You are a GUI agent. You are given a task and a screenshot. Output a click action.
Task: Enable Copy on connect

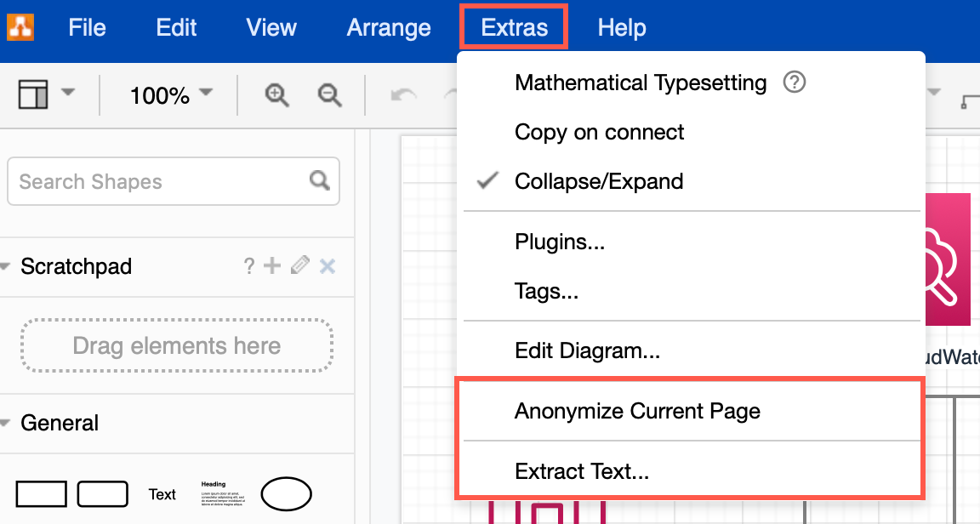click(599, 132)
